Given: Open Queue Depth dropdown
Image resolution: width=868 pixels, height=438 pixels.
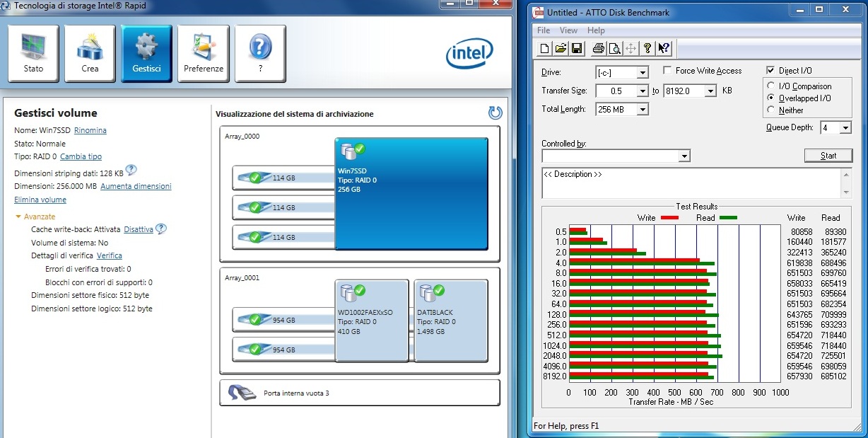Looking at the screenshot, I should (845, 127).
